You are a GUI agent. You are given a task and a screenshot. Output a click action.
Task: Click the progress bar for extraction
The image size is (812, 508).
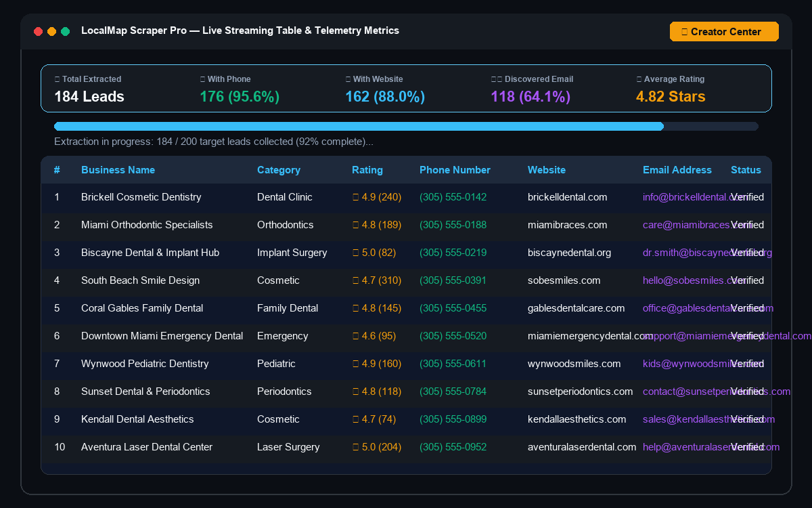(x=406, y=126)
